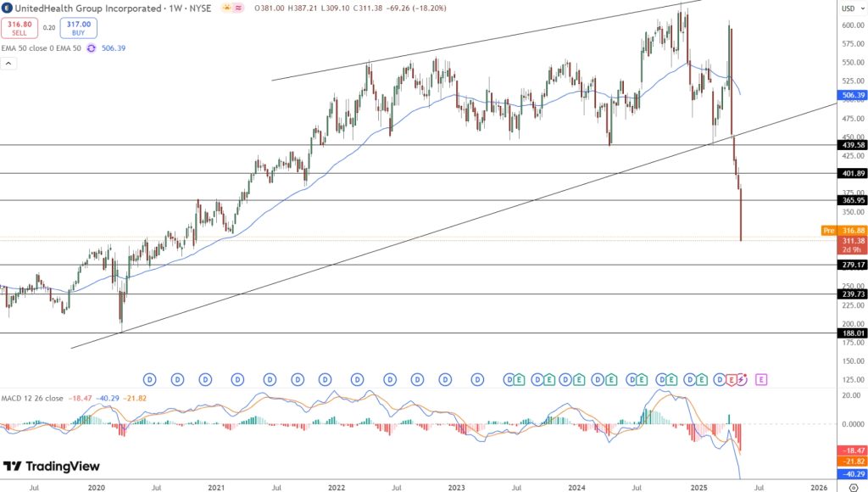This screenshot has width=868, height=492.
Task: Click the 365.95 horizontal line price label
Action: click(853, 200)
